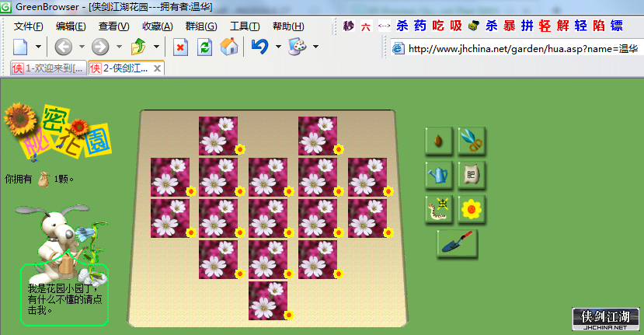Refresh the page with green arrows icon

click(x=204, y=47)
